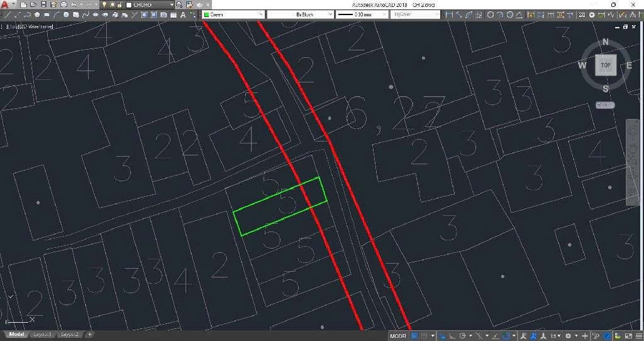Toggle ortho mode in status bar
Viewport: 644px width, 341px height.
(x=452, y=336)
